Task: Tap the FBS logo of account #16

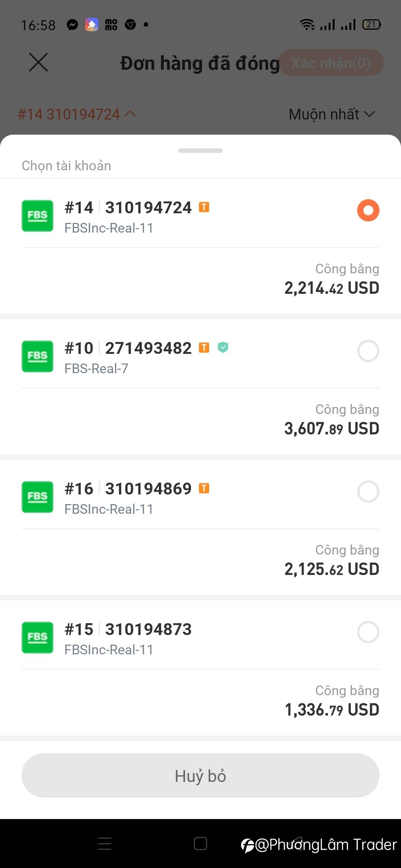Action: [38, 497]
